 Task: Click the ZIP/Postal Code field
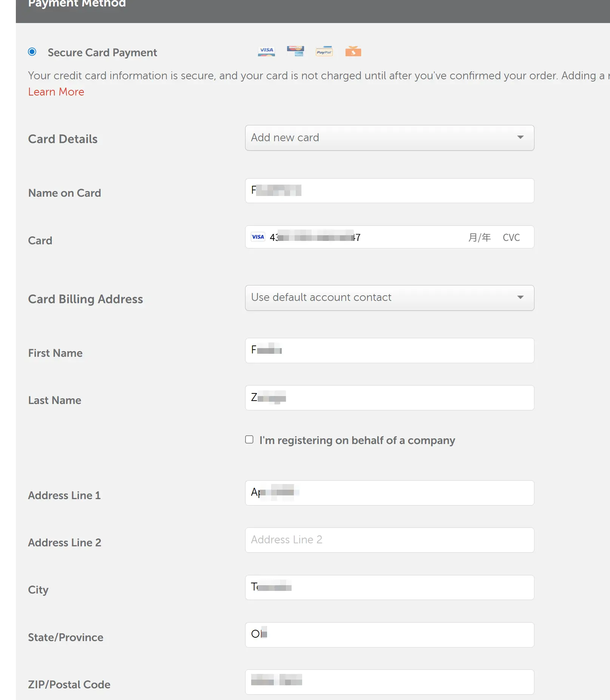coord(389,682)
